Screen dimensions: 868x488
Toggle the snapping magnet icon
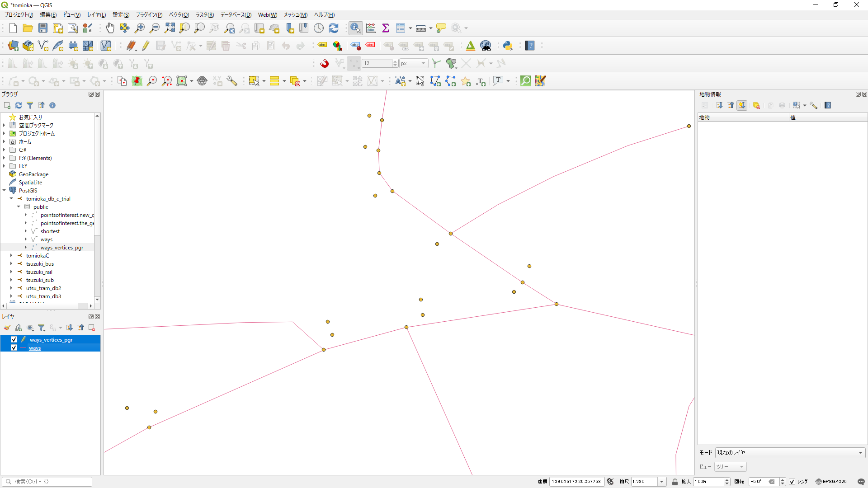tap(324, 63)
